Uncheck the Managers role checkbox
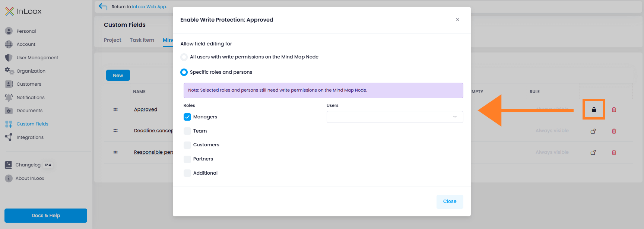 [187, 117]
